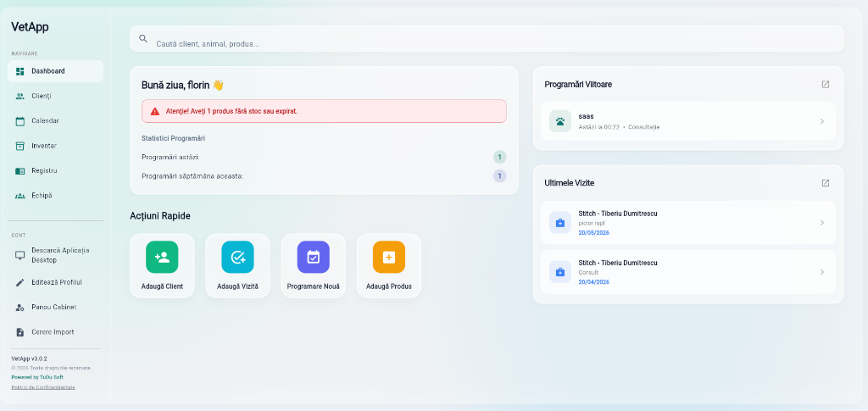Click the VetApp v3.0.2 version text
This screenshot has width=868, height=411.
pyautogui.click(x=30, y=358)
